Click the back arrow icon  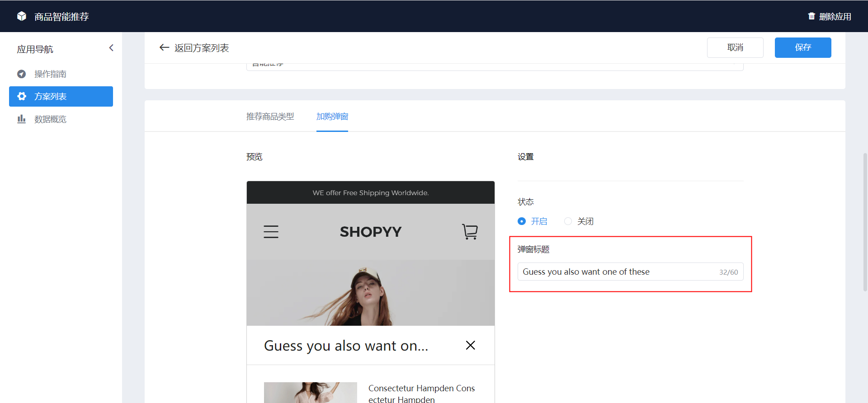tap(164, 47)
